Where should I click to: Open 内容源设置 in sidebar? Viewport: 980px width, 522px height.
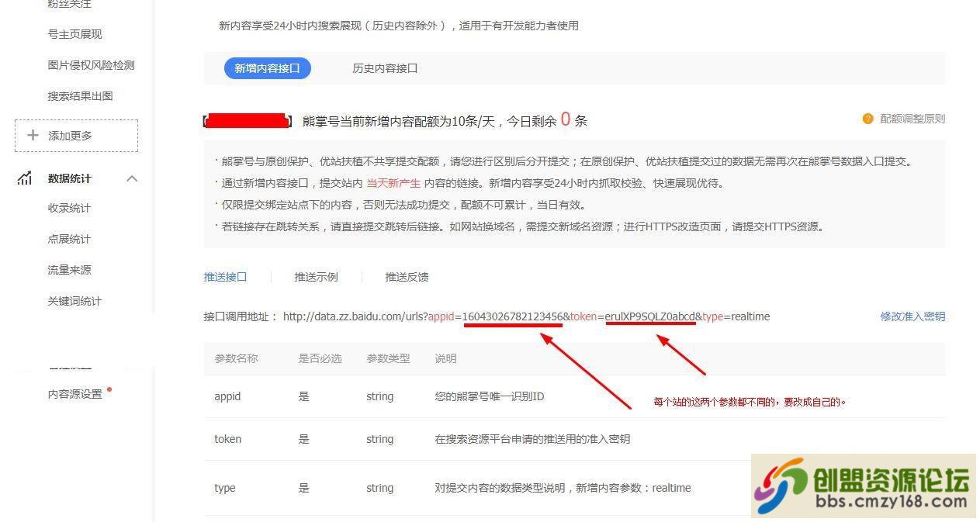(x=74, y=394)
